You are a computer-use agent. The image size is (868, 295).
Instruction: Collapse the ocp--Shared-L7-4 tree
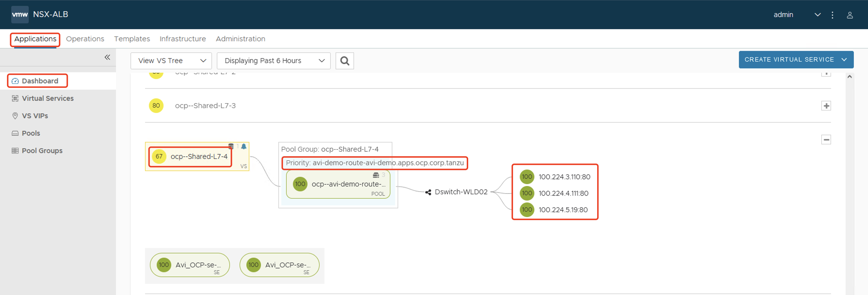pos(826,140)
